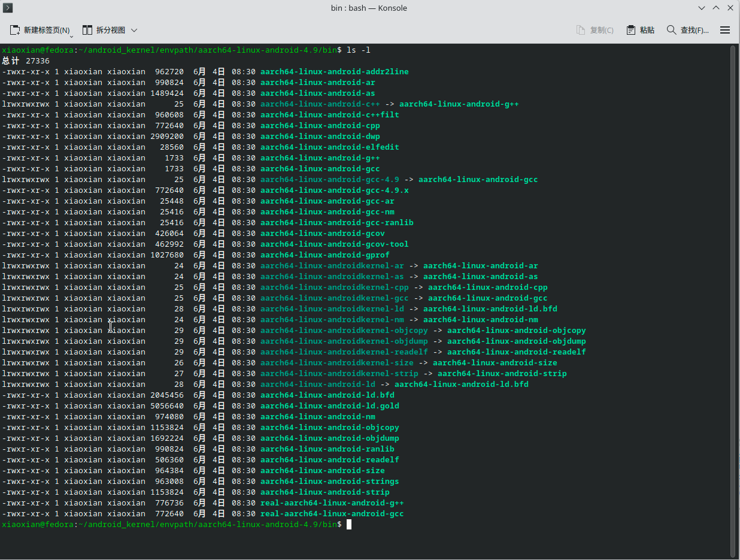Screen dimensions: 740x560
Task: Click aarch64-linux-android-gcc-nm entry
Action: coord(327,212)
